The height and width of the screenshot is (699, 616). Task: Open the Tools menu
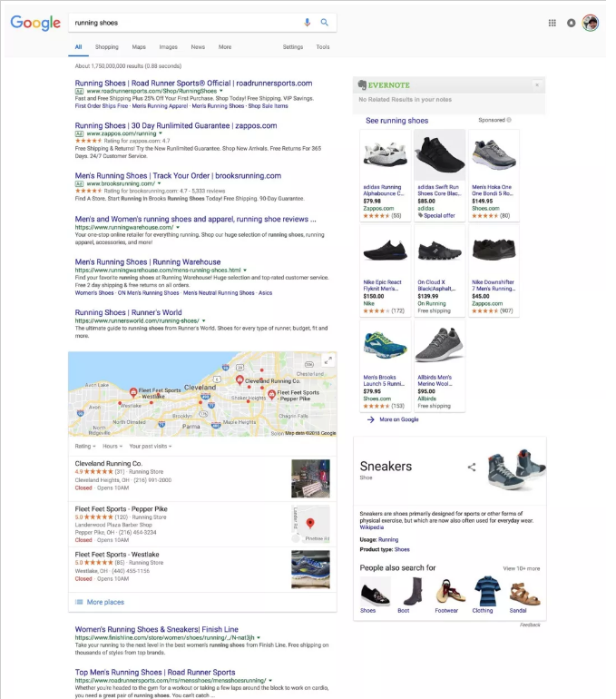pyautogui.click(x=323, y=47)
